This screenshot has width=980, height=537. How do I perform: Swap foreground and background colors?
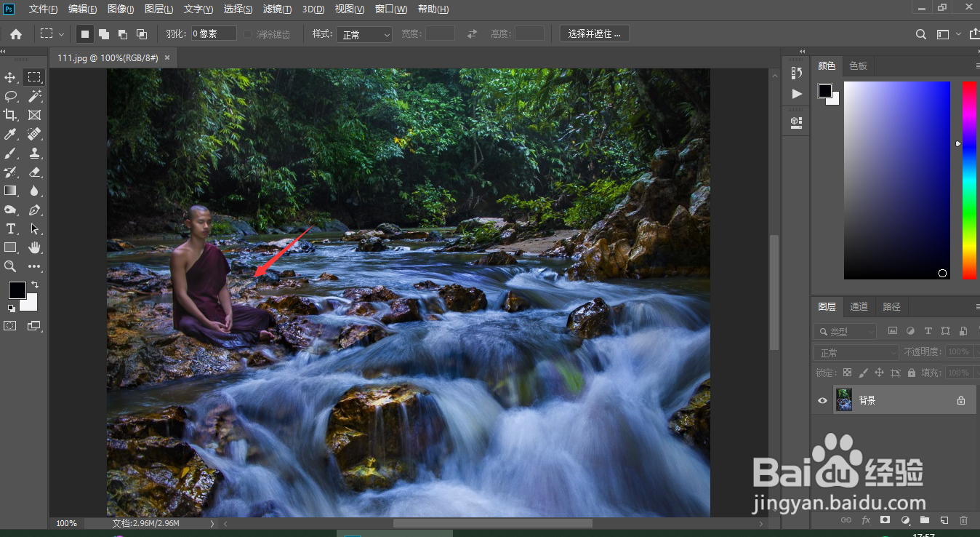[35, 285]
